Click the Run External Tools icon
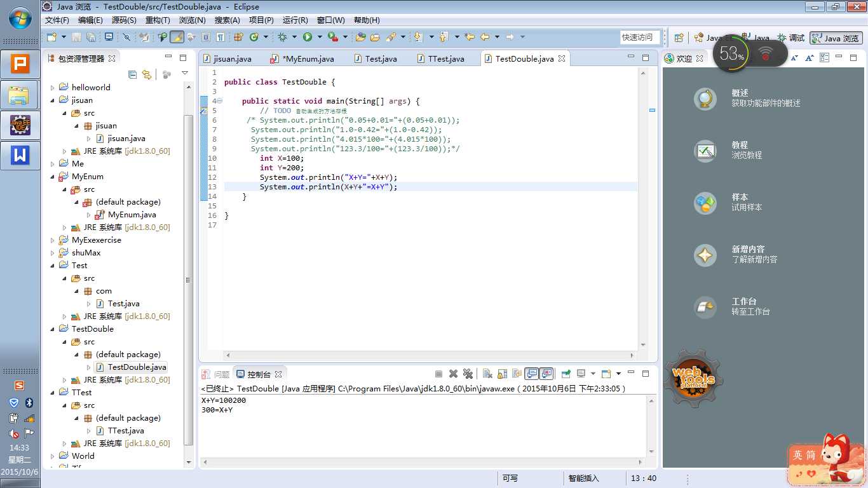Screen dimensions: 868x488 [x=333, y=37]
